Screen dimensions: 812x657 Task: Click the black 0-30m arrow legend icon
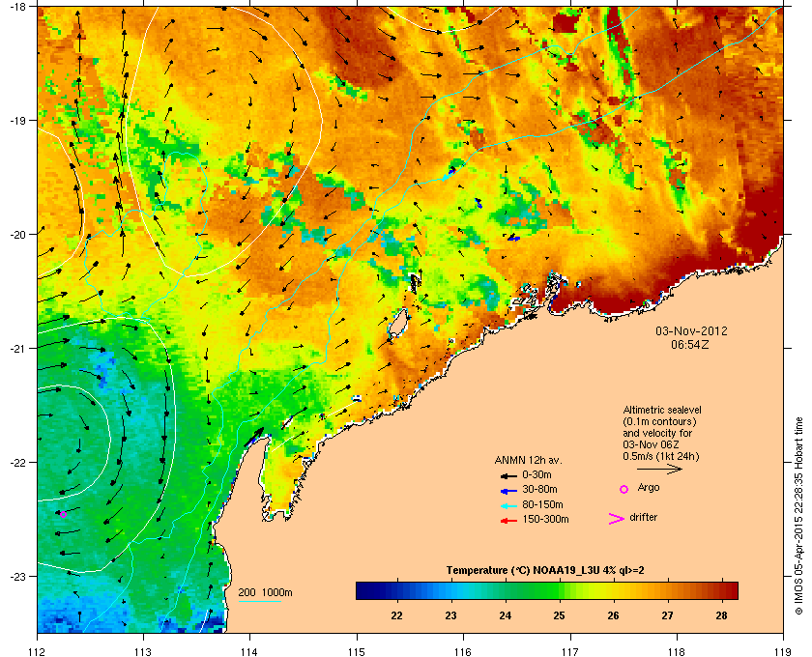tap(508, 475)
